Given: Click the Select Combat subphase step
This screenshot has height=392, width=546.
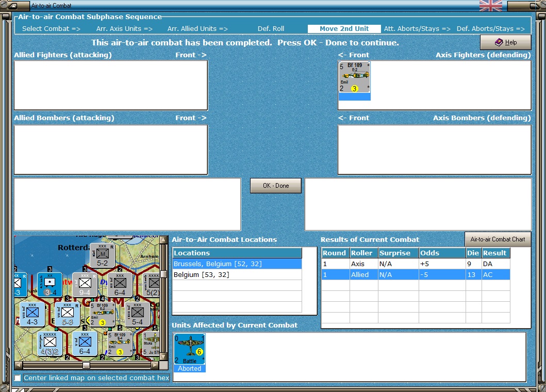Looking at the screenshot, I should click(51, 28).
